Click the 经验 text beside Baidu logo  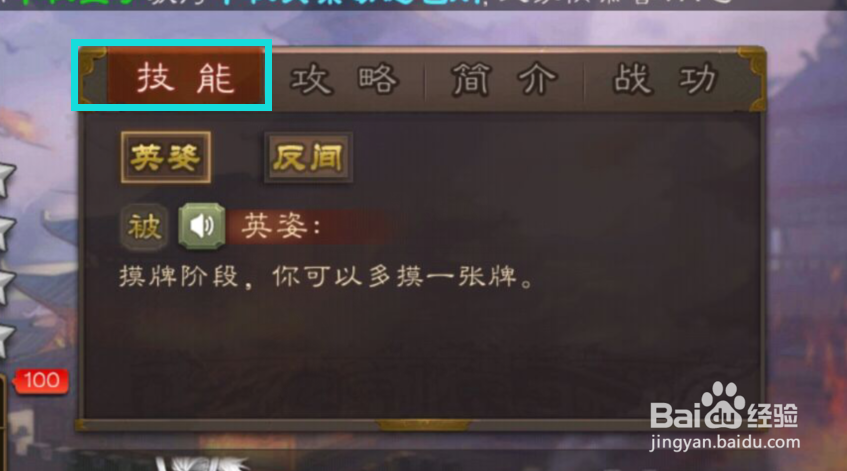coord(772,415)
